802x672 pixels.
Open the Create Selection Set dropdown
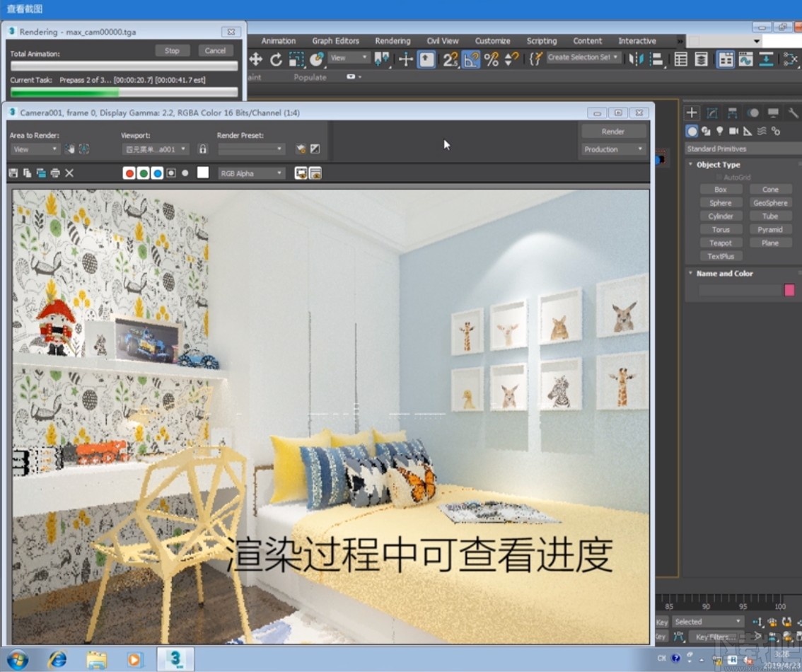coord(583,57)
